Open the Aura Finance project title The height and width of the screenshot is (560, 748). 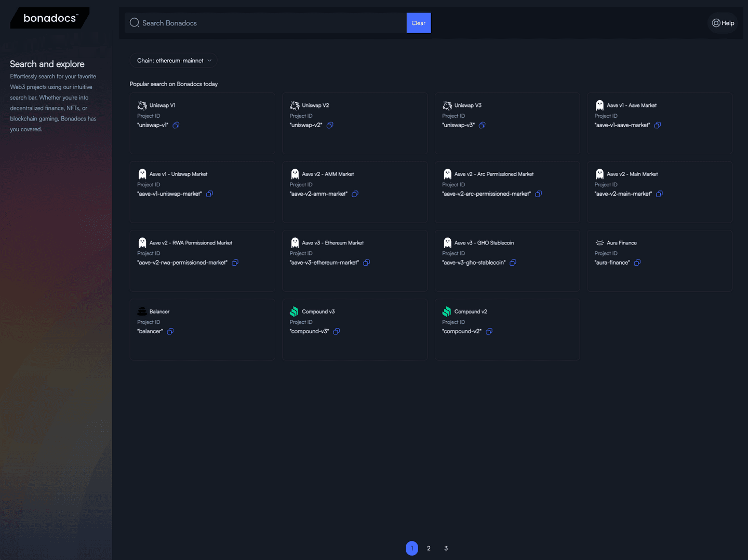pos(621,243)
